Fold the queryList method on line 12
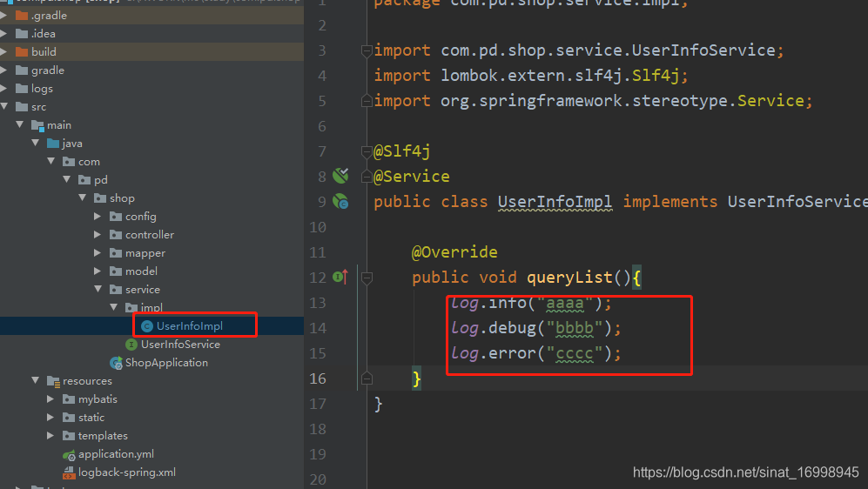Screen dimensions: 868x489 coord(366,278)
